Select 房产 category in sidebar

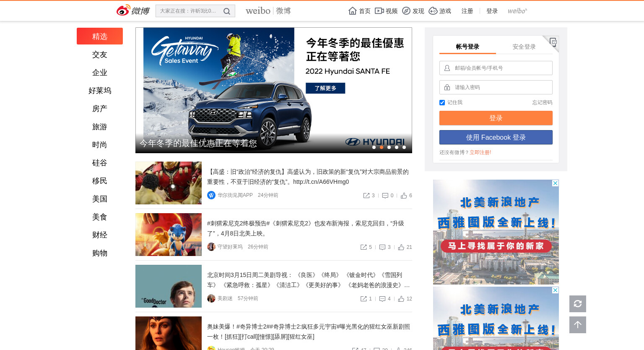(100, 109)
